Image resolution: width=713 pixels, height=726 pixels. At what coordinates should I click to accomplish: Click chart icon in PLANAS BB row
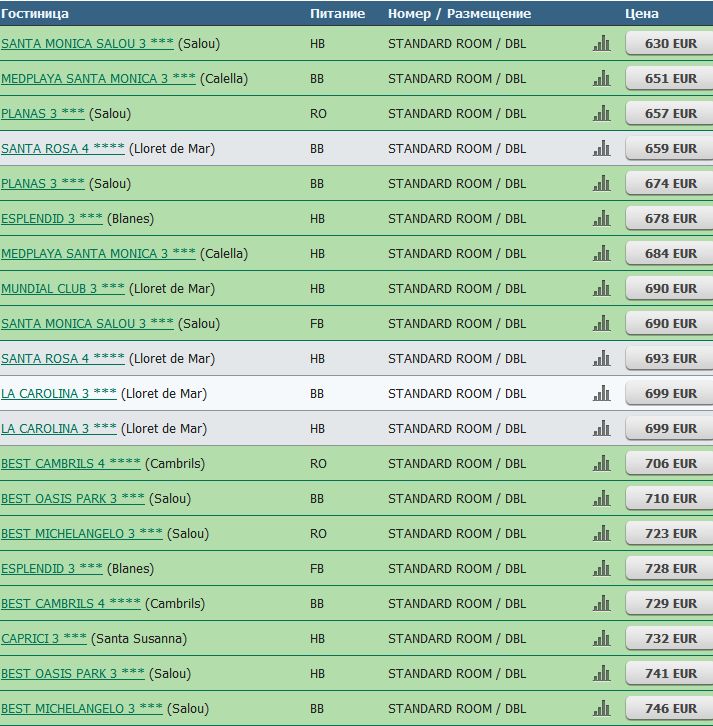pos(601,183)
